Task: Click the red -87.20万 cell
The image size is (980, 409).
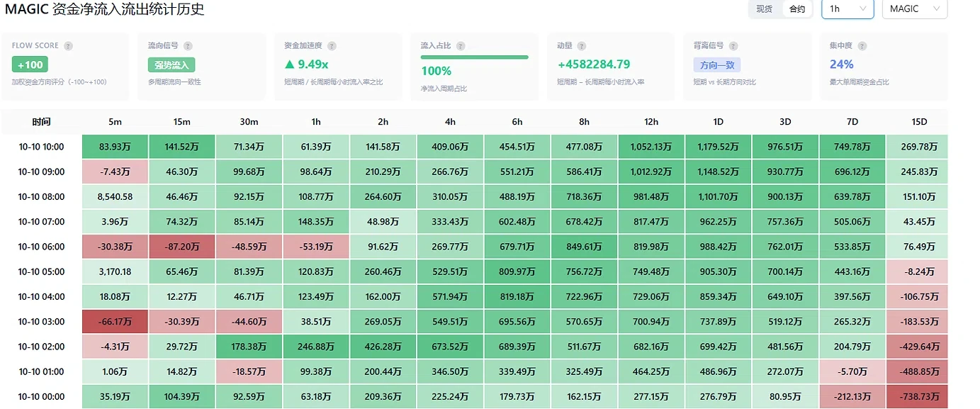Action: [182, 247]
